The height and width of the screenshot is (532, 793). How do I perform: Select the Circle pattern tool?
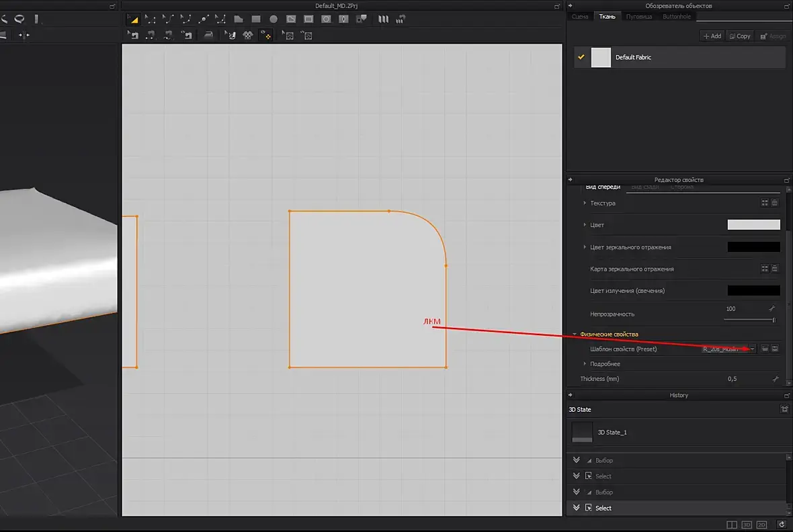(x=274, y=19)
